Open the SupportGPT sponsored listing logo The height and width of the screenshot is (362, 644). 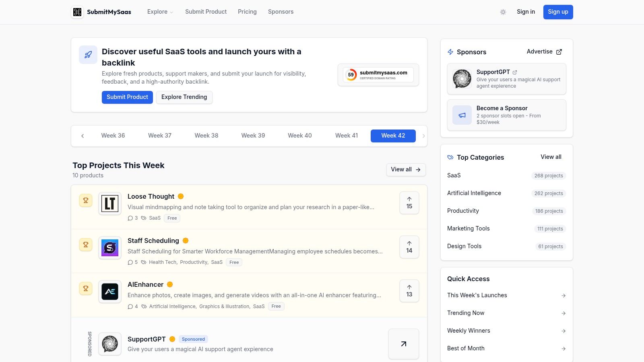coord(110,344)
